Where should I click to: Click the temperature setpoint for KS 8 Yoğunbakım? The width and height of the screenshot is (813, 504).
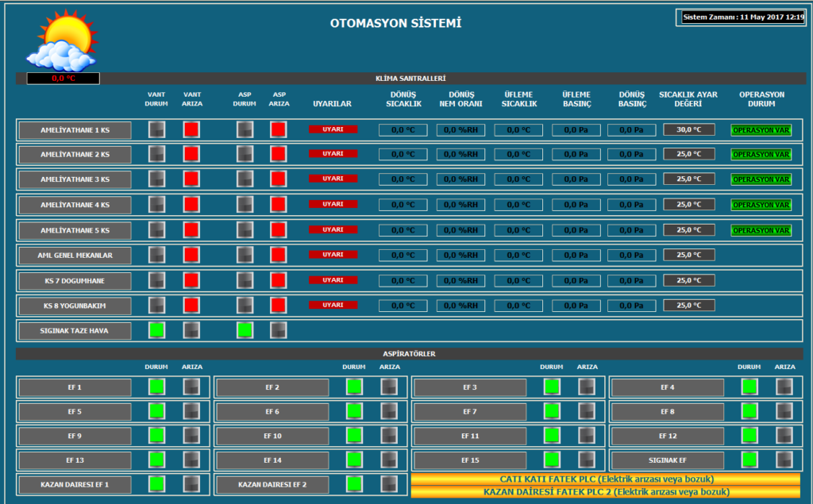689,306
